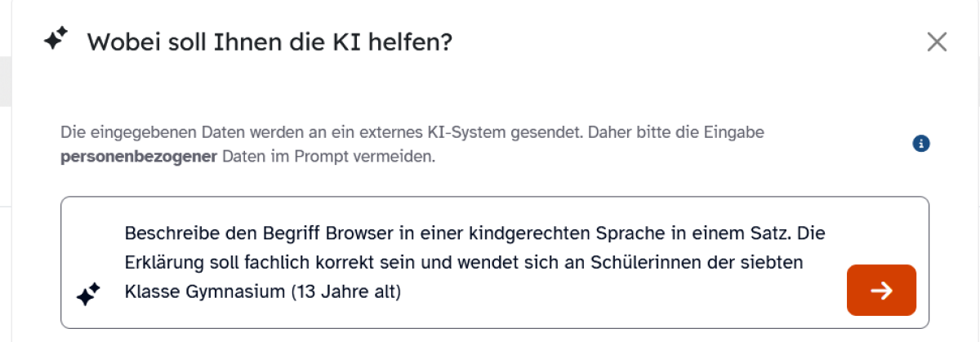Screen dimensions: 980x342
Task: Submit prompt with orange arrow button
Action: click(x=881, y=290)
